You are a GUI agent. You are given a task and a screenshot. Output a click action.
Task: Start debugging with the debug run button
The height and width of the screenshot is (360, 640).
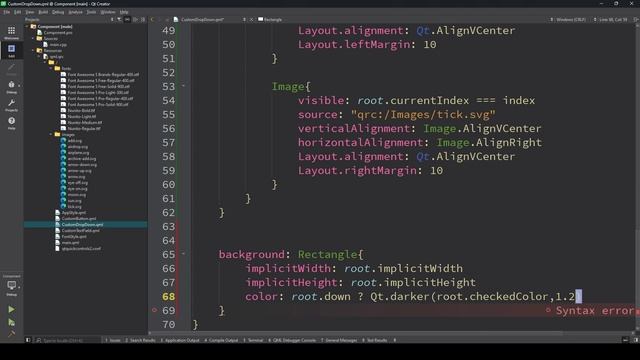[11, 322]
